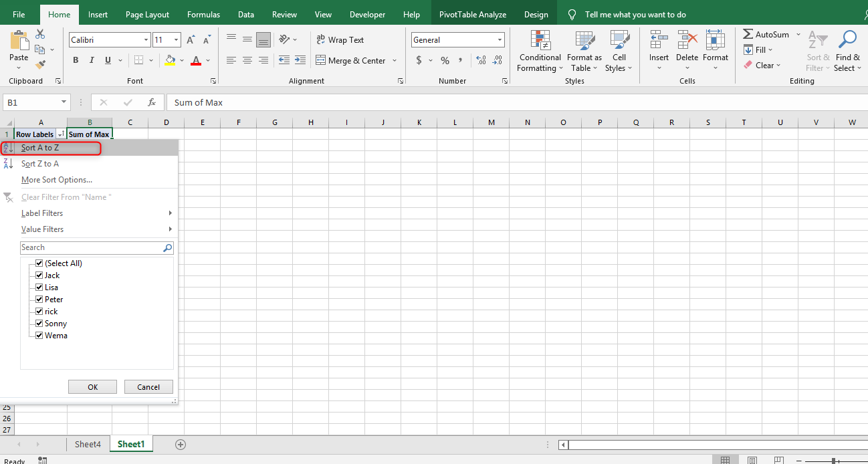Add a new sheet with plus icon

pyautogui.click(x=180, y=445)
